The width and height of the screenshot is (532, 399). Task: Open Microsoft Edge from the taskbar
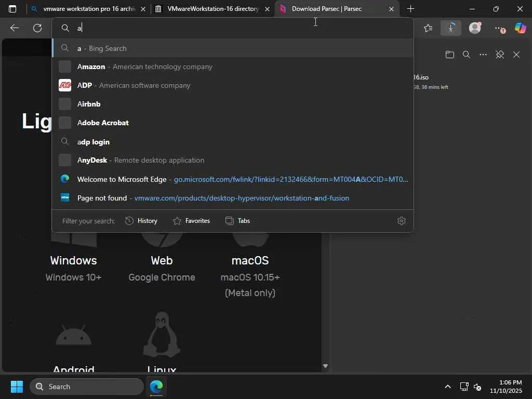(156, 387)
